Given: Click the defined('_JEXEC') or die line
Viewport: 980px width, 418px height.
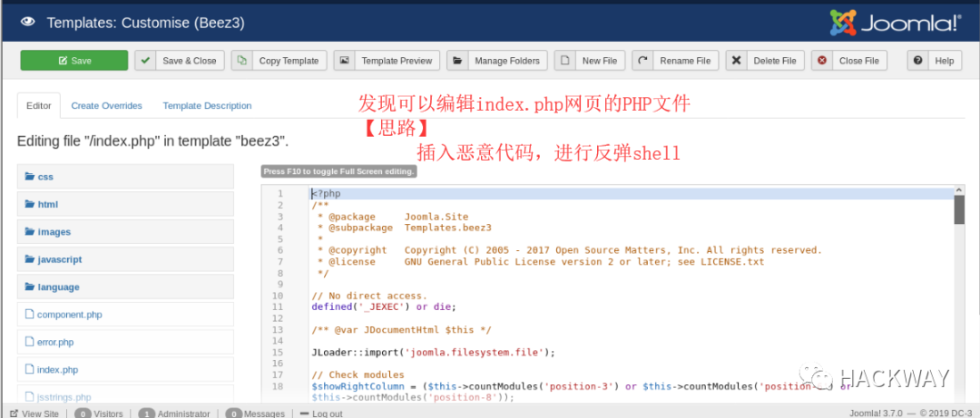Looking at the screenshot, I should (384, 306).
